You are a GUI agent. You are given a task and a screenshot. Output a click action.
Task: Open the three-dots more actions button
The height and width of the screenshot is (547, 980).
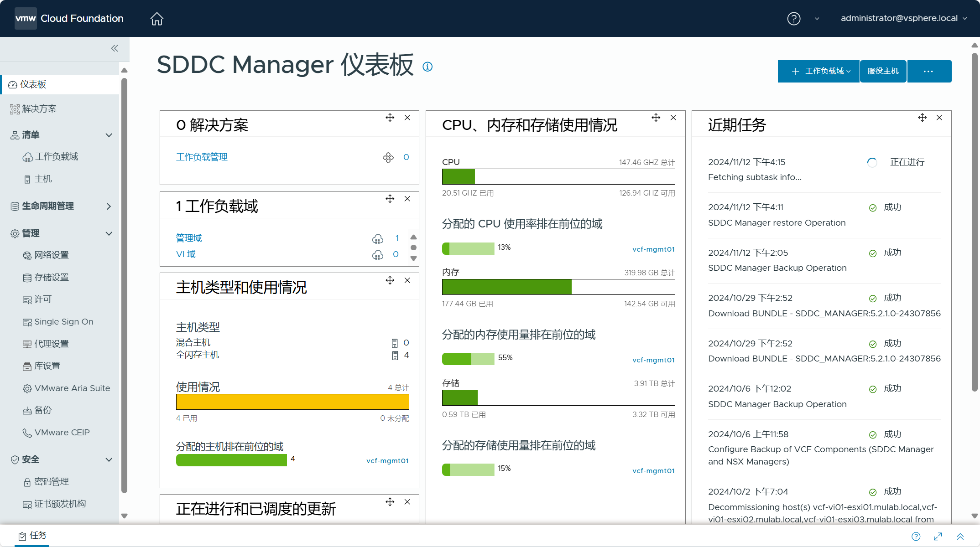[929, 71]
